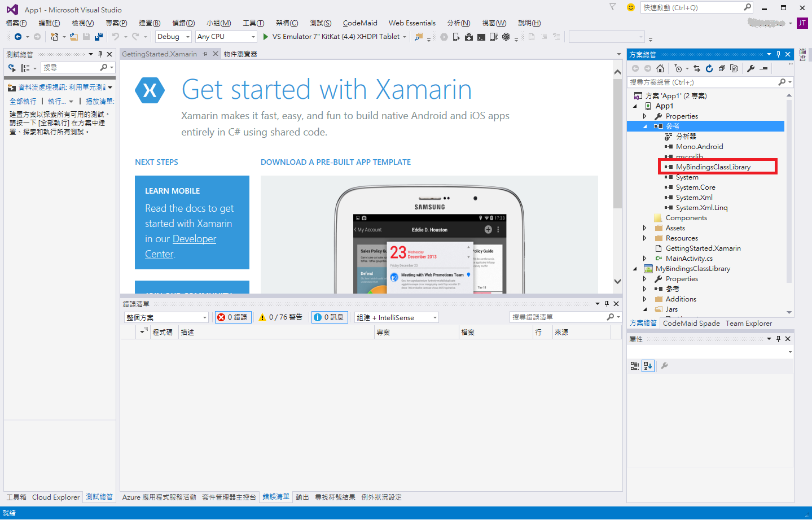Click preview selected items icon in Solution Explorer
Image resolution: width=812 pixels, height=520 pixels.
(764, 68)
